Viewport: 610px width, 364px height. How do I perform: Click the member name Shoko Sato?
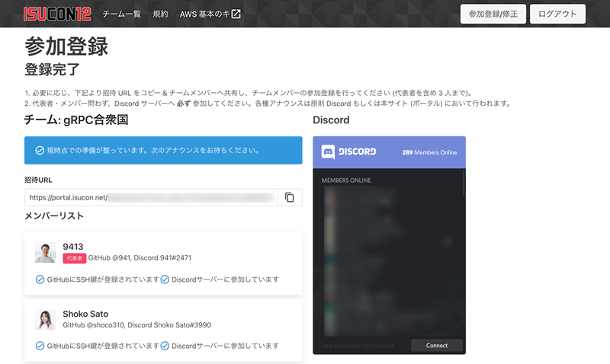pyautogui.click(x=85, y=314)
